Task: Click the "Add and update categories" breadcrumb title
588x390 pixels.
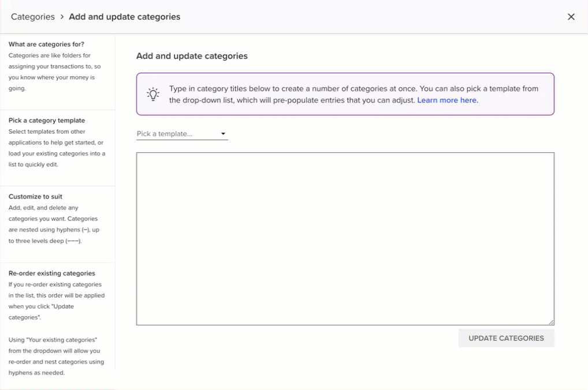Action: point(124,17)
